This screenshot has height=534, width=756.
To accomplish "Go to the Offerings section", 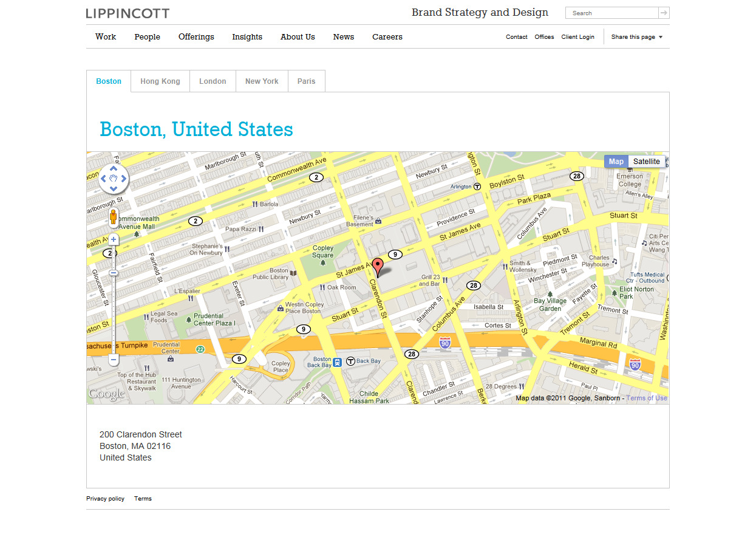I will click(x=196, y=37).
